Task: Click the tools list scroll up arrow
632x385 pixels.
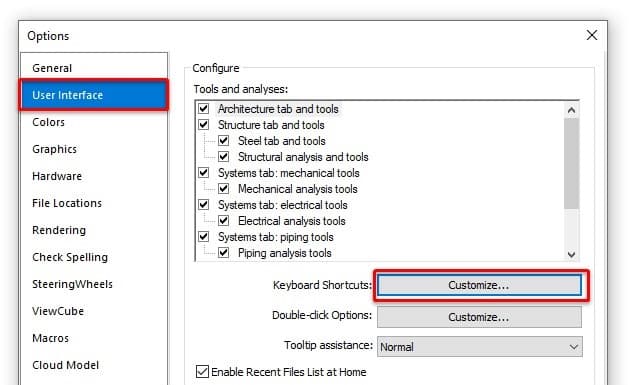Action: (x=571, y=110)
